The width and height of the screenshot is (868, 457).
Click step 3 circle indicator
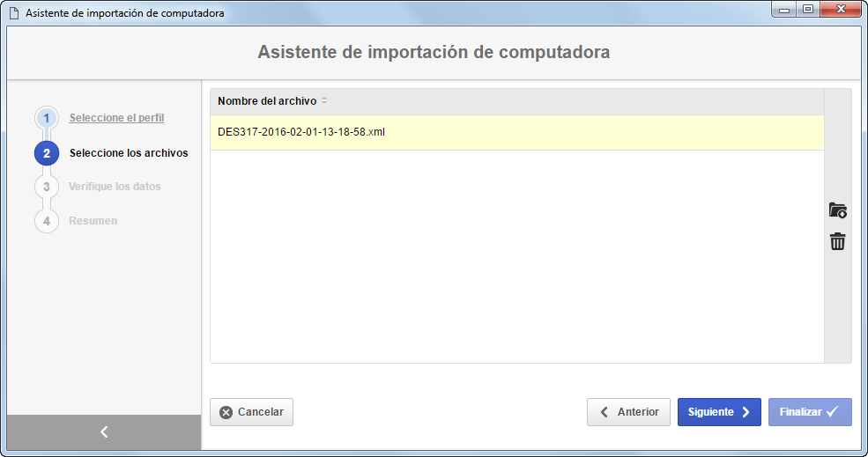pyautogui.click(x=47, y=187)
